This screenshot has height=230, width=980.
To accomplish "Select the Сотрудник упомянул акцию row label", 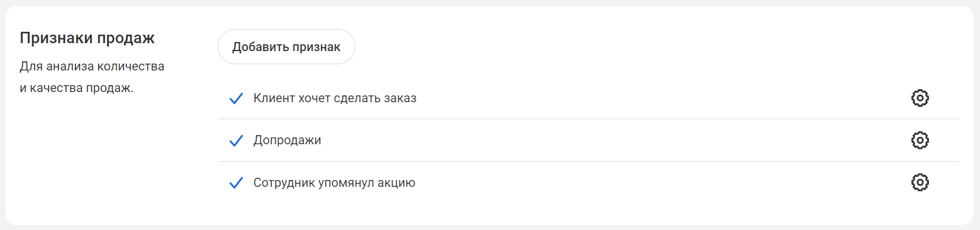I will coord(334,182).
